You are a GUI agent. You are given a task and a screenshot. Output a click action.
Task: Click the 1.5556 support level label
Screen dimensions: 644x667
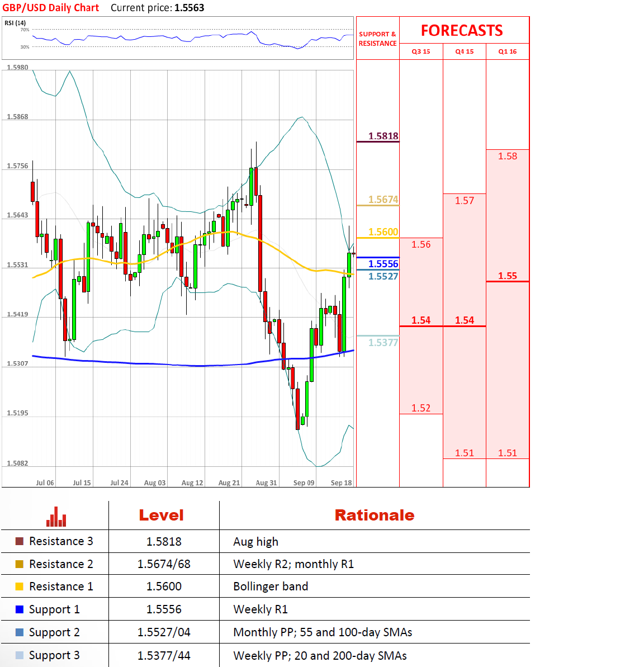coord(383,264)
